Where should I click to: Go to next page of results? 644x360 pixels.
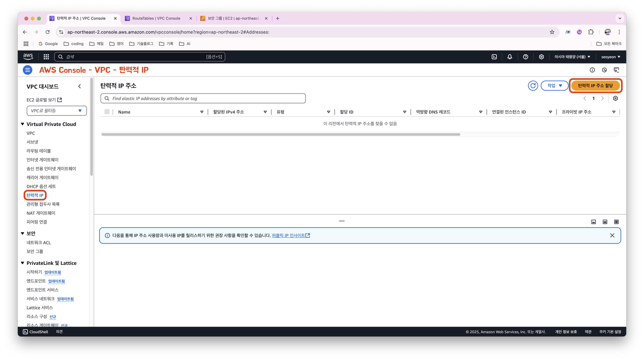click(x=602, y=98)
